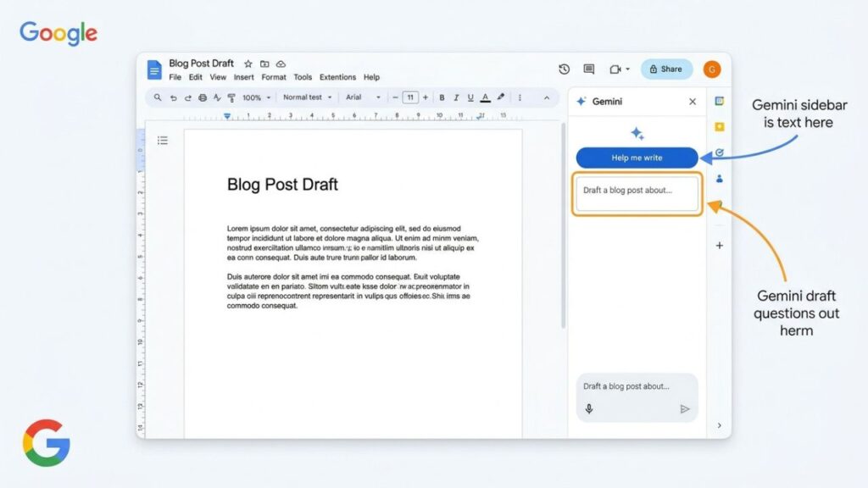The width and height of the screenshot is (868, 488).
Task: Open the Extentions menu
Action: pos(337,77)
